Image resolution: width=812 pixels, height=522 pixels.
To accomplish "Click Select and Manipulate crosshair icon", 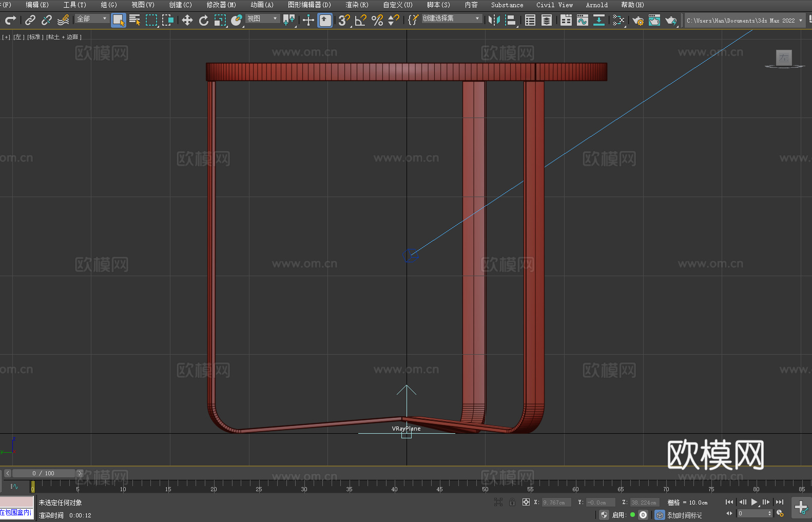I will [308, 20].
